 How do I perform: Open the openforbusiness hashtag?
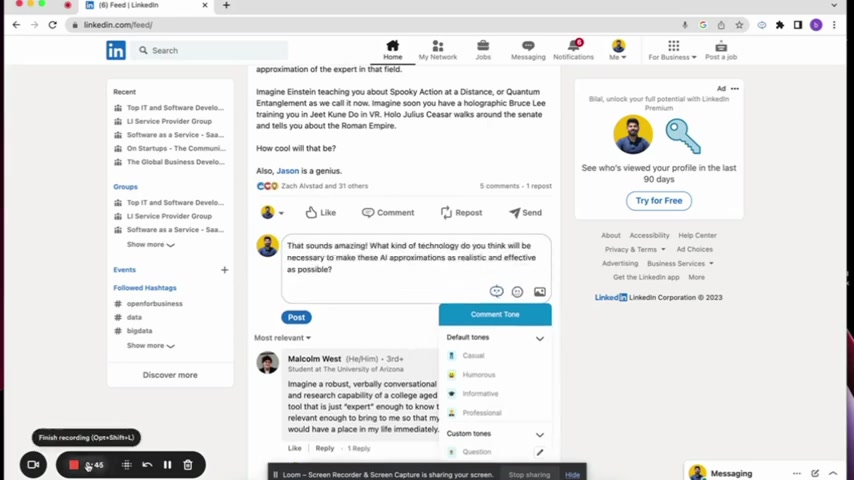pyautogui.click(x=155, y=303)
